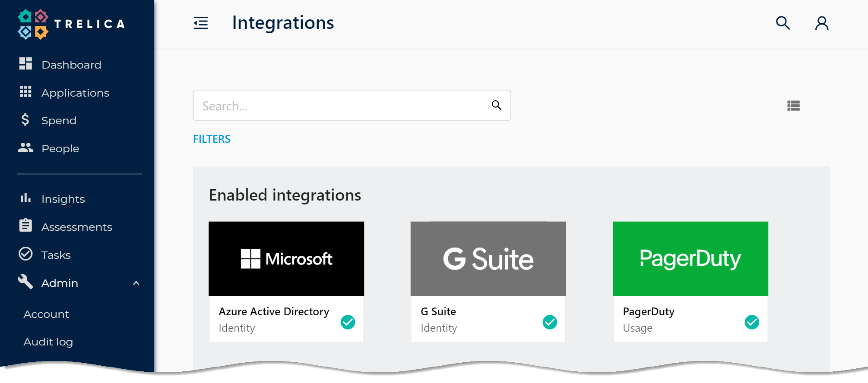Click the G Suite enabled checkmark
868x383 pixels.
pyautogui.click(x=550, y=322)
